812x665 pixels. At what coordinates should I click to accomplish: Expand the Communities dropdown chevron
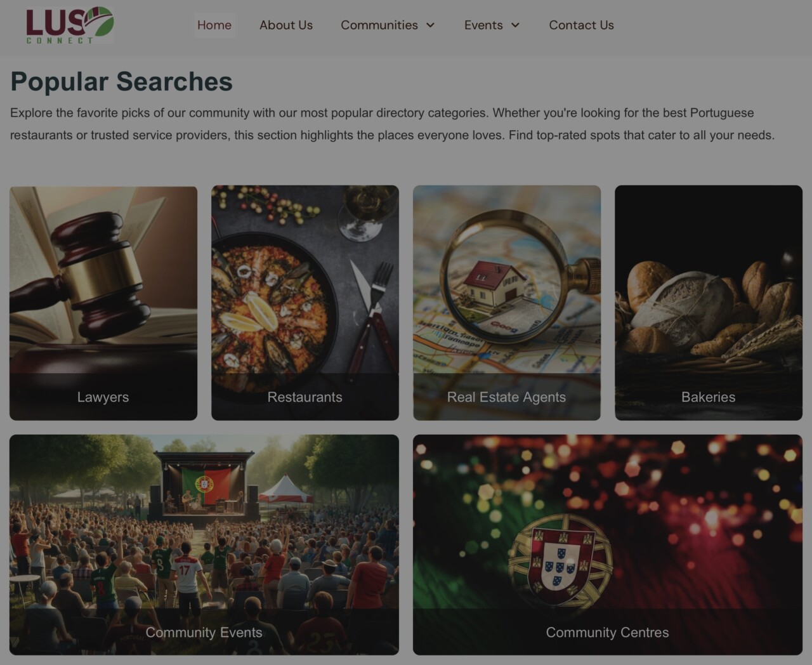[x=431, y=25]
